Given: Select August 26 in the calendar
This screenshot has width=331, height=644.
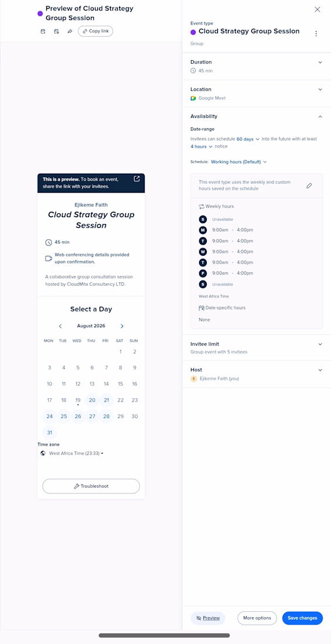Looking at the screenshot, I should (x=78, y=416).
